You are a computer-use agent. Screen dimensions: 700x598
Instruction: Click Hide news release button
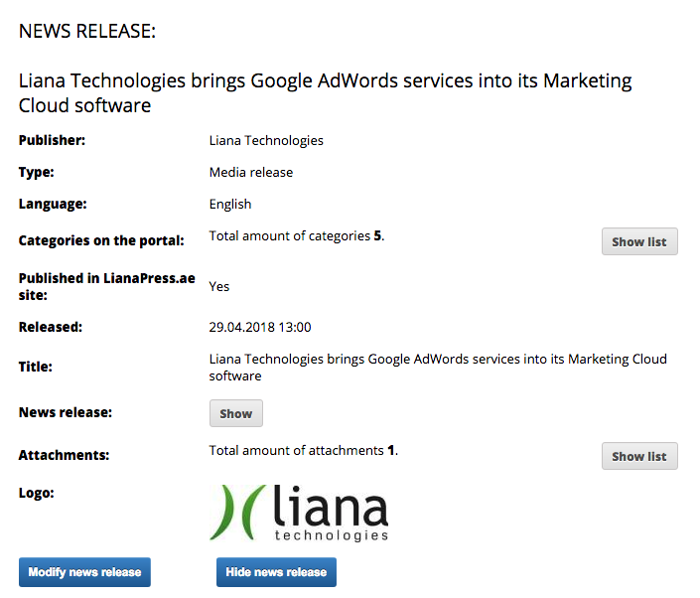tap(276, 572)
